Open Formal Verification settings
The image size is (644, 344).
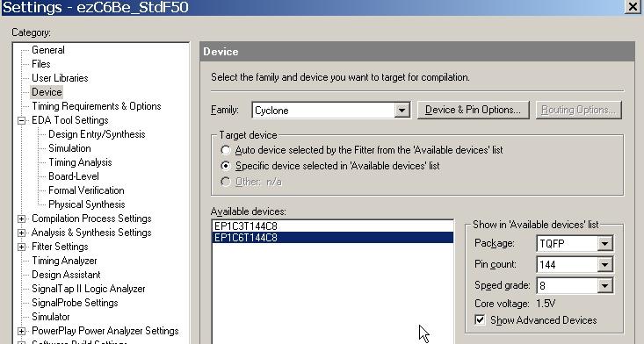(86, 190)
